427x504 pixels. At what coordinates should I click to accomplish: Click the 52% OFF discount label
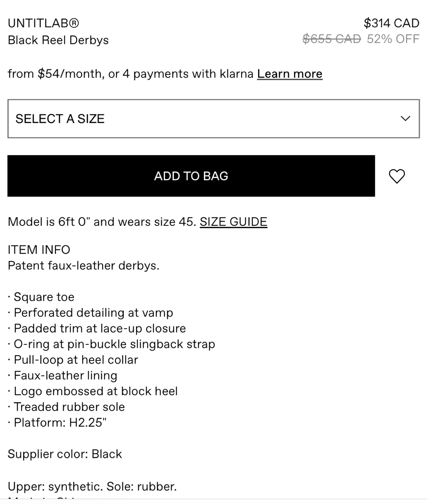pos(393,39)
